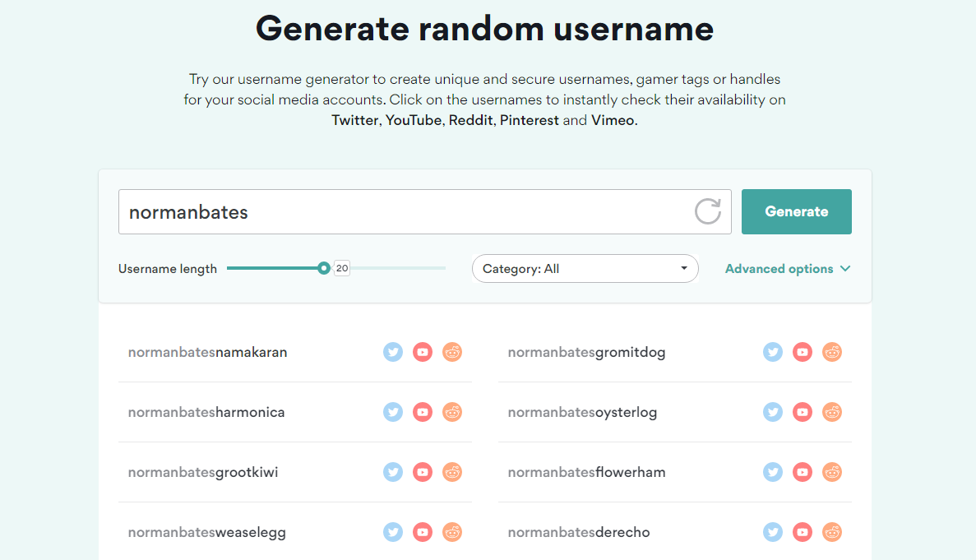Image resolution: width=976 pixels, height=560 pixels.
Task: Click the refresh icon in the username field
Action: point(708,211)
